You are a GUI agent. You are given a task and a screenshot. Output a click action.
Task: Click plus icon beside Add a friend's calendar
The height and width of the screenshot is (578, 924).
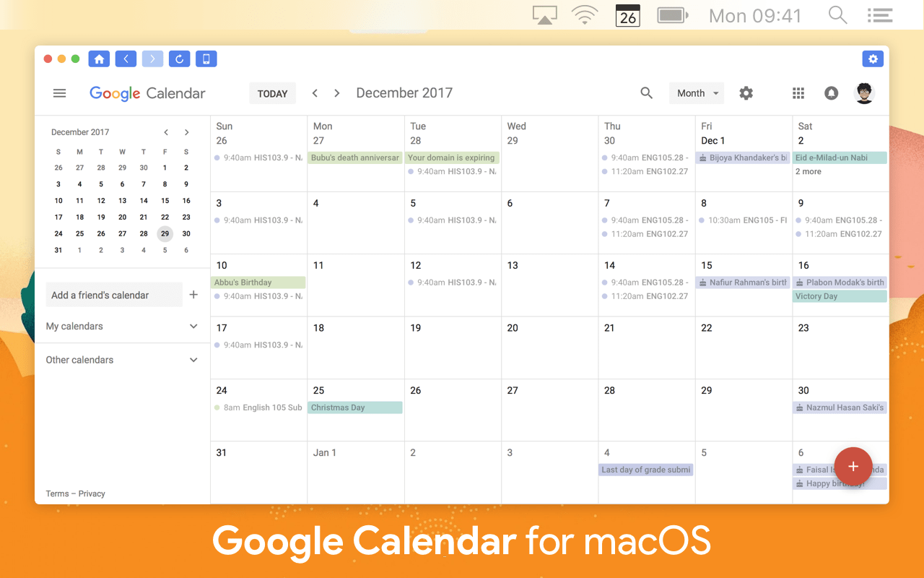[193, 295]
